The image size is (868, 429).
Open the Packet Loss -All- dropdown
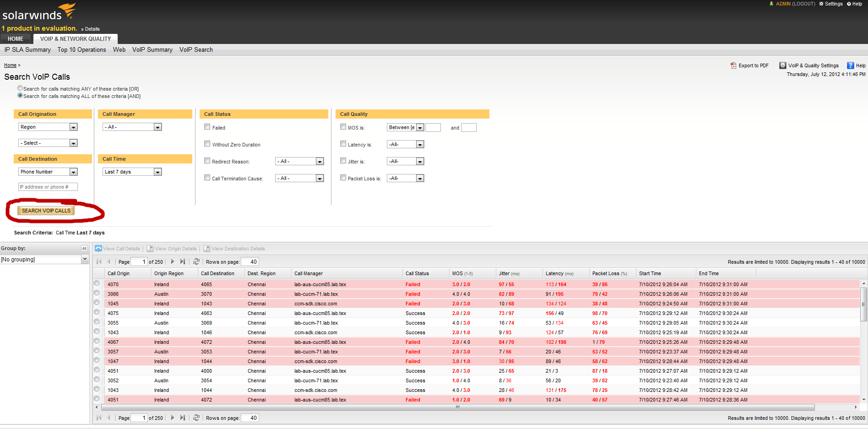406,178
